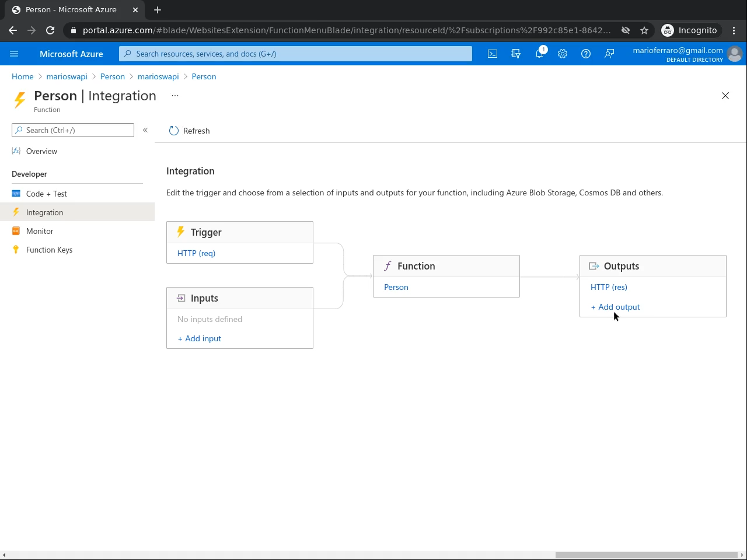Collapse the left sidebar menu
747x560 pixels.
click(x=145, y=130)
